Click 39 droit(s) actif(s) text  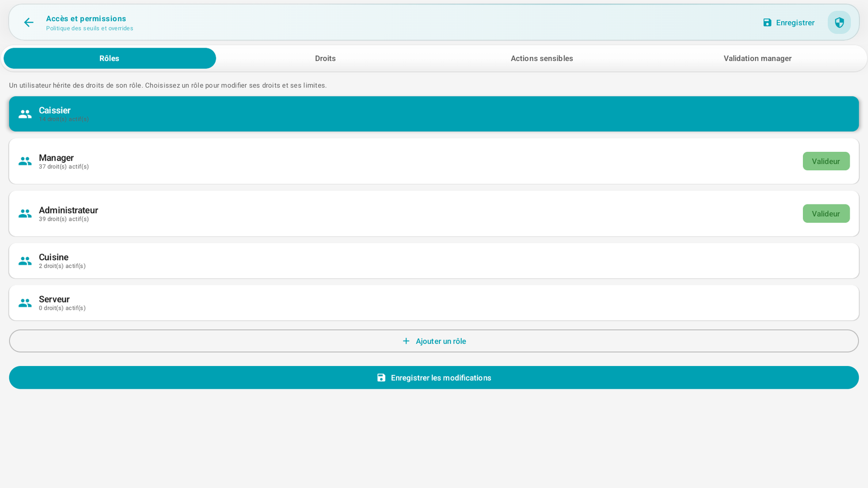point(64,220)
